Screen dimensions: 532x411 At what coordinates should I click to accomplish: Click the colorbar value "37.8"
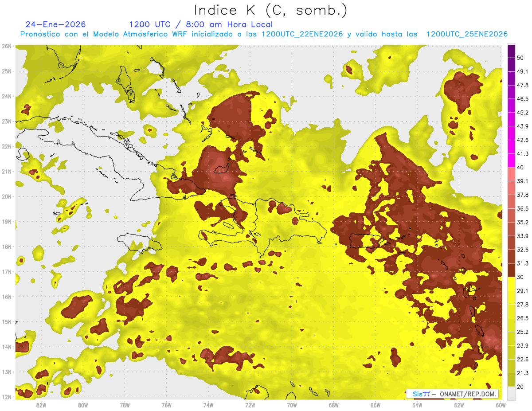click(x=522, y=195)
